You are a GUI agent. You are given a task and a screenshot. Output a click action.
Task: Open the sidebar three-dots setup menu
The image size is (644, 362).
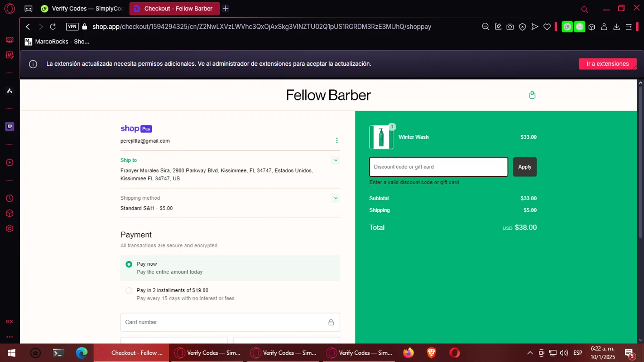click(x=9, y=337)
